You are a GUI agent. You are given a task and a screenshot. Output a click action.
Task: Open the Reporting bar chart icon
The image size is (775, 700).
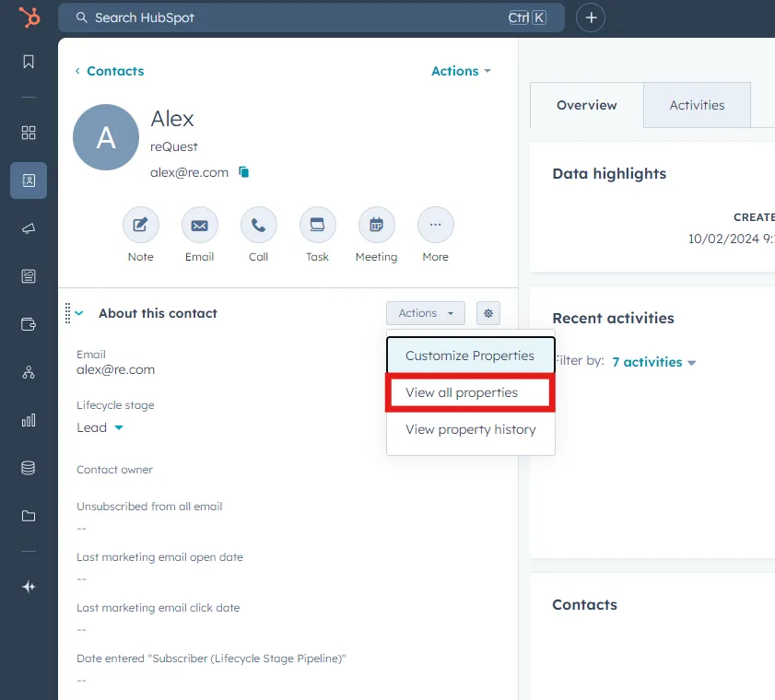point(29,420)
